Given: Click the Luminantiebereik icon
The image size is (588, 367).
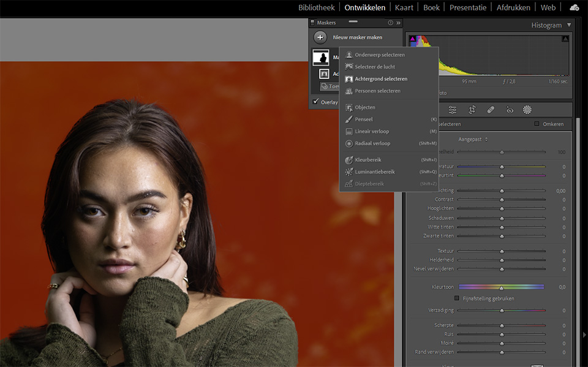Looking at the screenshot, I should [349, 172].
